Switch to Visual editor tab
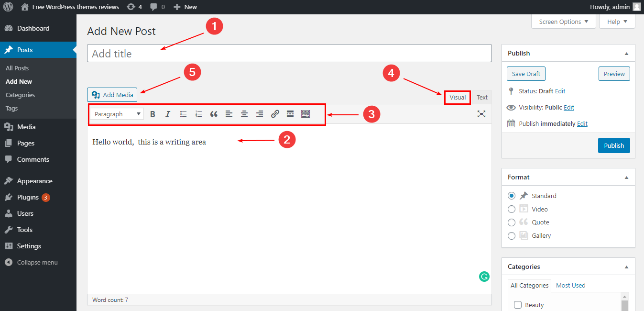Screen dimensions: 644x311 [458, 97]
